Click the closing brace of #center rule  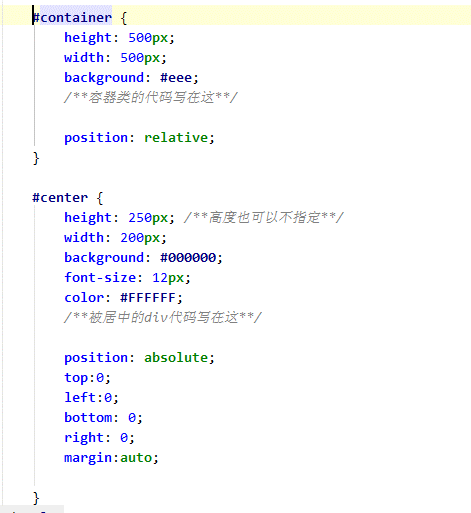click(36, 498)
